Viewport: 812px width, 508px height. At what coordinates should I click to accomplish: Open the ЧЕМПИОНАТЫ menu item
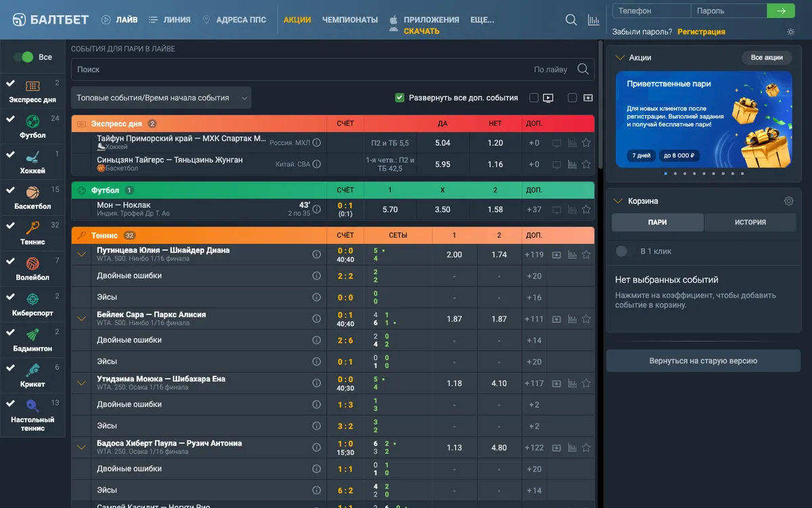tap(350, 20)
